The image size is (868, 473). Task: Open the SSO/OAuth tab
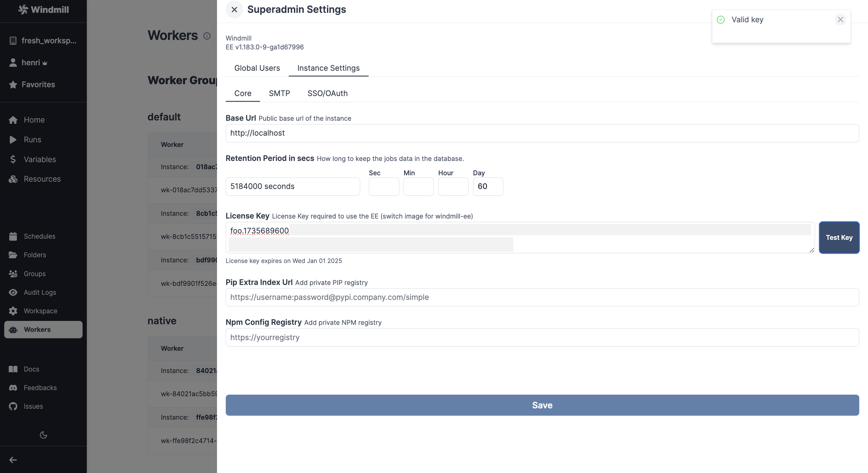(327, 93)
